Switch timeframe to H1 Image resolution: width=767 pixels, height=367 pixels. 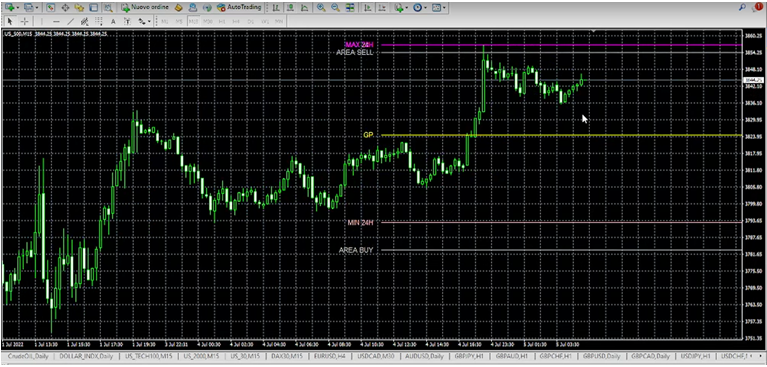pos(222,21)
